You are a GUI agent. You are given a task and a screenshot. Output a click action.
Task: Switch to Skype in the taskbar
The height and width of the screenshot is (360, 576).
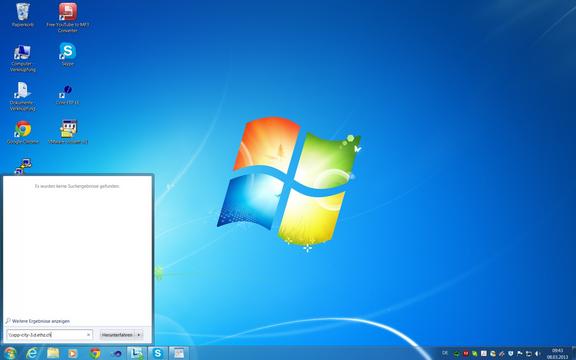[x=158, y=353]
